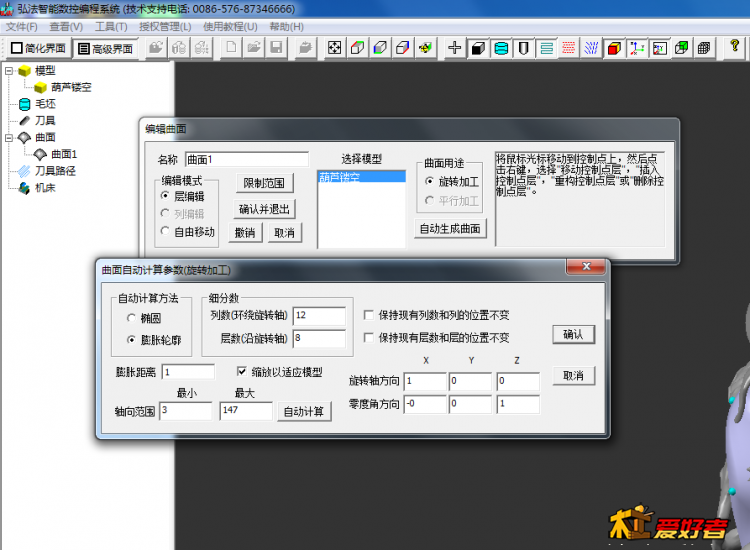This screenshot has width=750, height=550.
Task: Select the blue-green face cube view icon
Action: (x=380, y=48)
